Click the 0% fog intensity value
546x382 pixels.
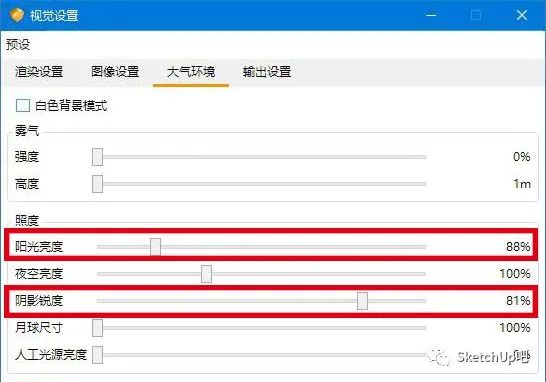coord(522,157)
